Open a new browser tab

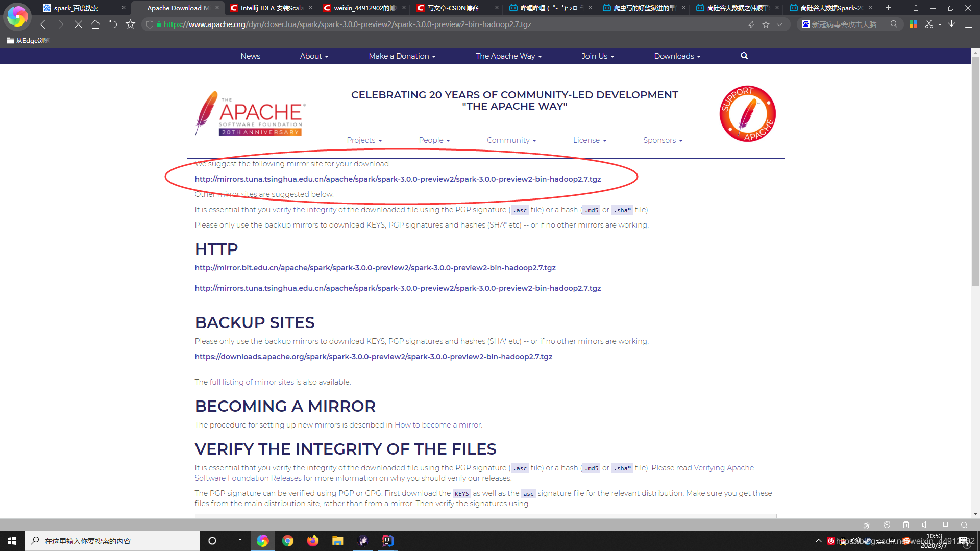(x=888, y=7)
